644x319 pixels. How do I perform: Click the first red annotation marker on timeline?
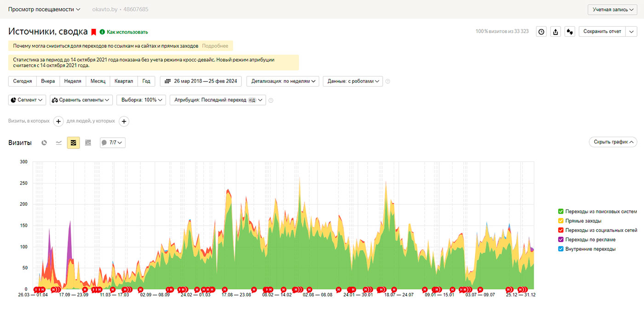coord(36,289)
